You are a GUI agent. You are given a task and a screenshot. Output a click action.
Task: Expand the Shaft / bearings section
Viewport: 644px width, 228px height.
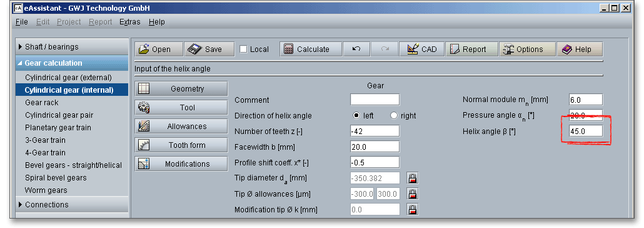(72, 47)
